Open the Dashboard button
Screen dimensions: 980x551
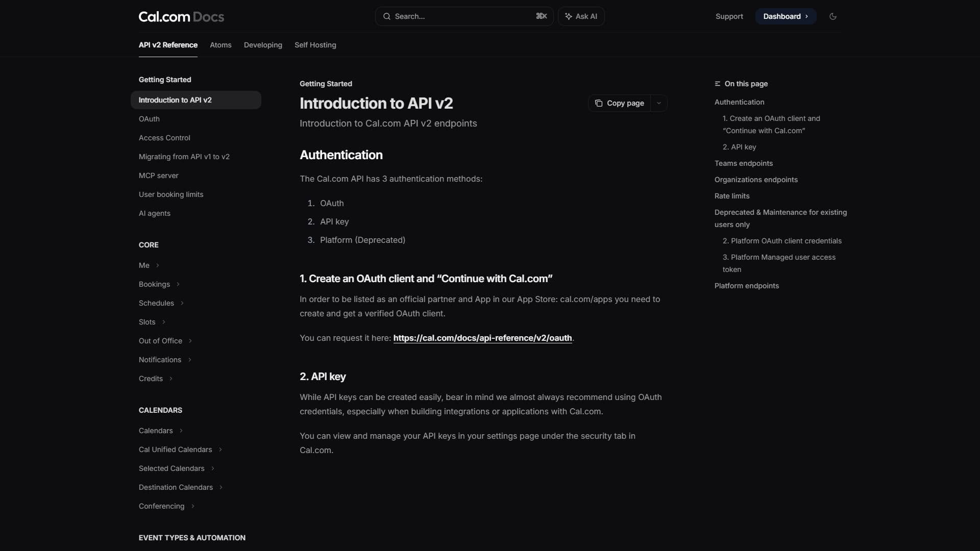(786, 16)
